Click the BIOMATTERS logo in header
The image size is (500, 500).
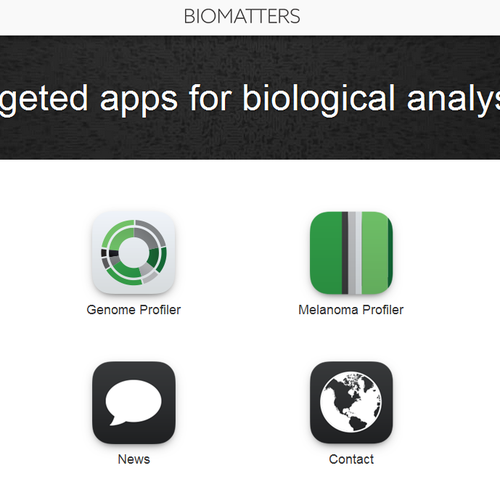[x=242, y=16]
